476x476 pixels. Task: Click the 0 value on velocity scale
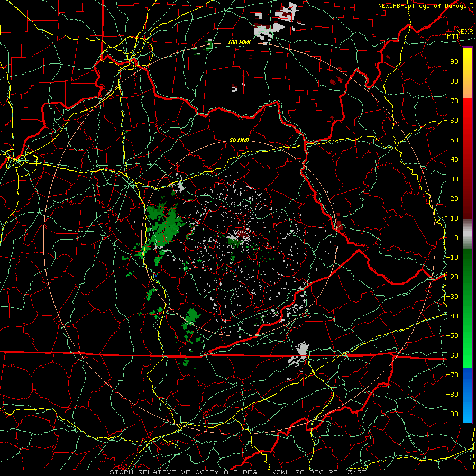click(x=456, y=237)
